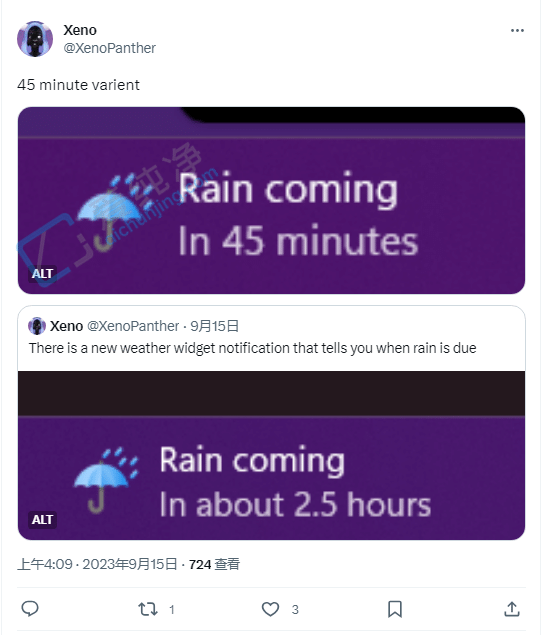Open the Xeno display name at top
Image resolution: width=543 pixels, height=635 pixels.
pos(80,30)
